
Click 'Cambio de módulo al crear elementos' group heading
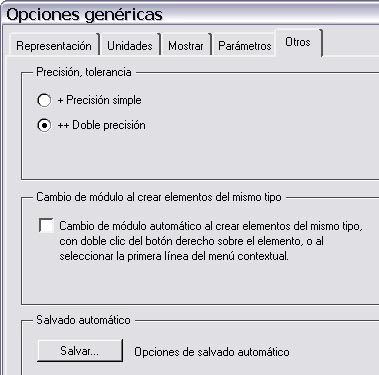[159, 197]
